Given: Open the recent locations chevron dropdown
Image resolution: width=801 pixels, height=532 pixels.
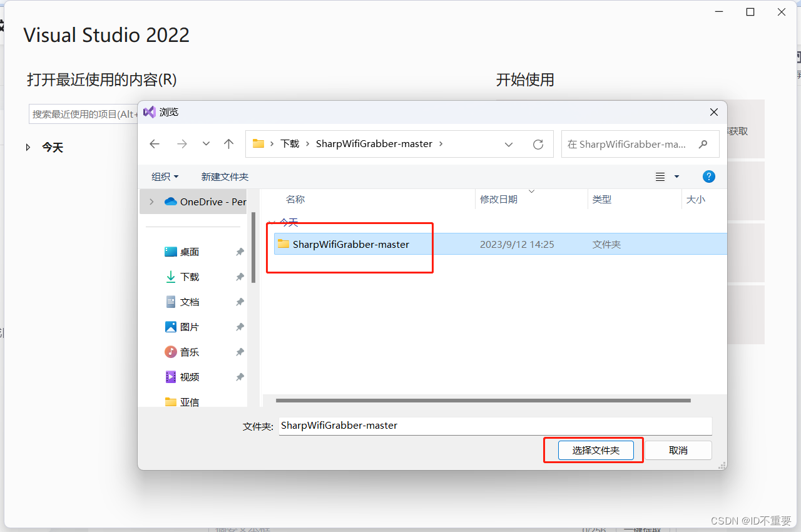Looking at the screenshot, I should [x=206, y=144].
